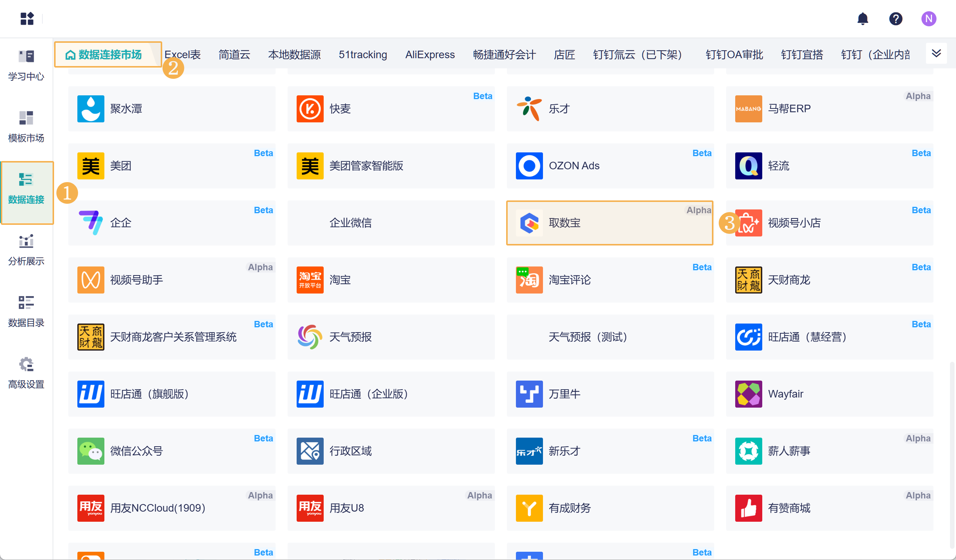Open the user avatar N menu
The width and height of the screenshot is (956, 560).
tap(928, 18)
